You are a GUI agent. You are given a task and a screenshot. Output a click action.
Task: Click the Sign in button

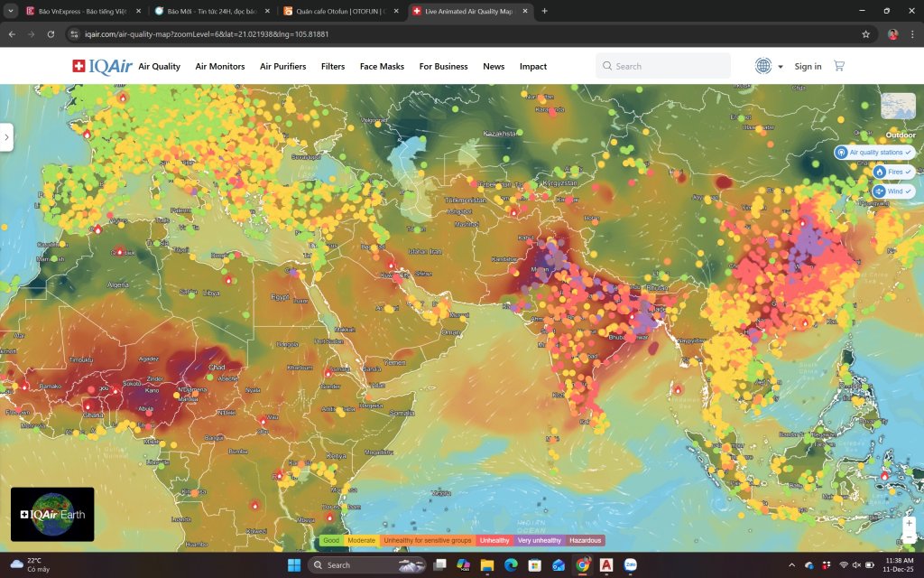click(808, 65)
